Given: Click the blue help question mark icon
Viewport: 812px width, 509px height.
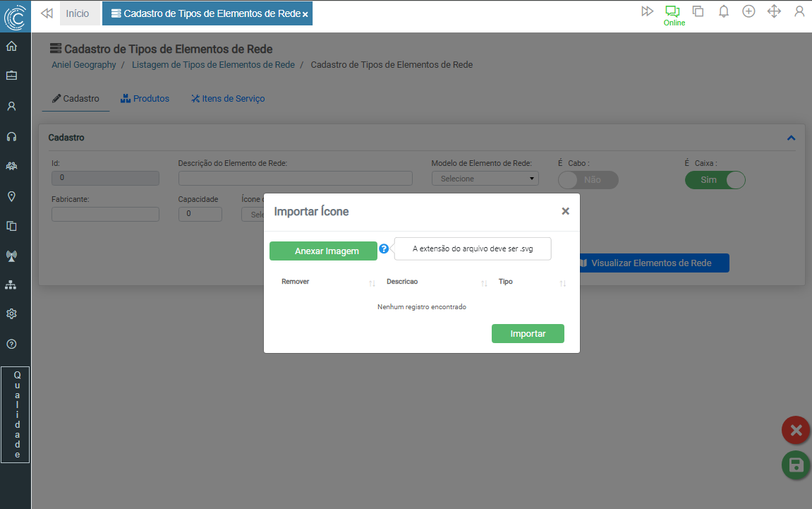Looking at the screenshot, I should pos(384,249).
